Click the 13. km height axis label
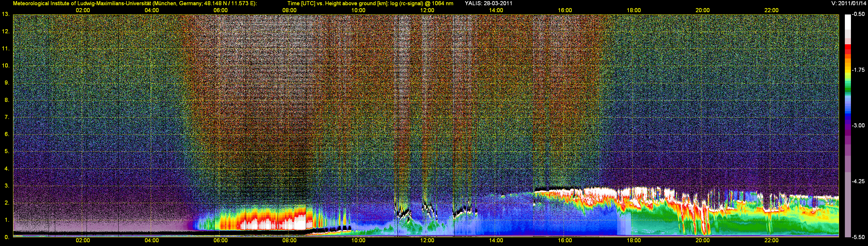 coord(6,14)
